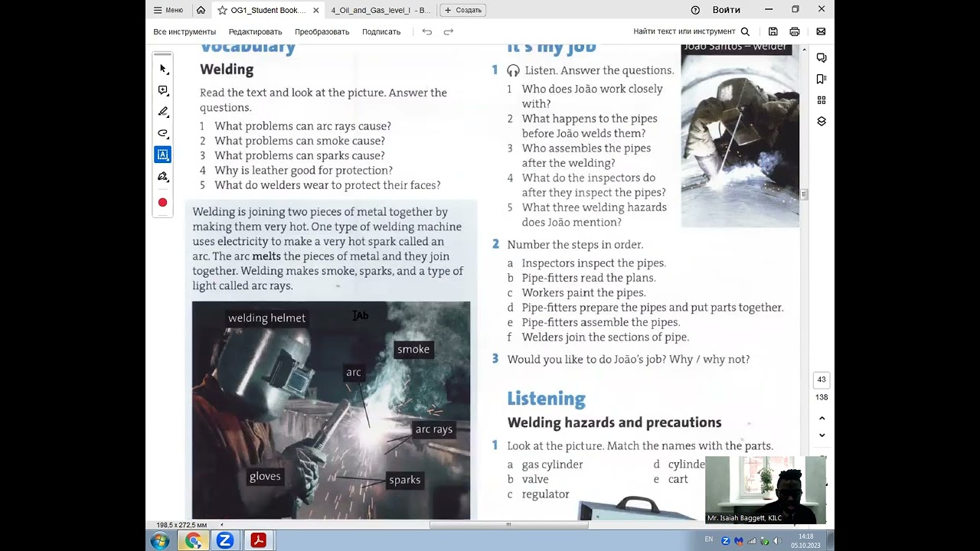Open the Подписать menu
Screen dimensions: 980x551
[381, 31]
